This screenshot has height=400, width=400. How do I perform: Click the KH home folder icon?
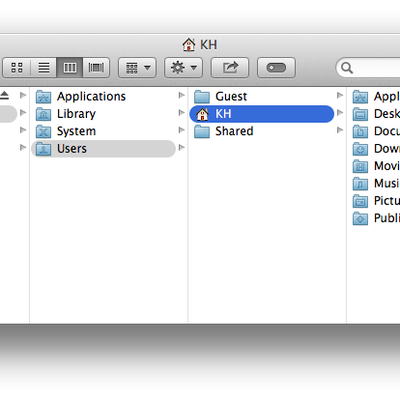point(202,114)
